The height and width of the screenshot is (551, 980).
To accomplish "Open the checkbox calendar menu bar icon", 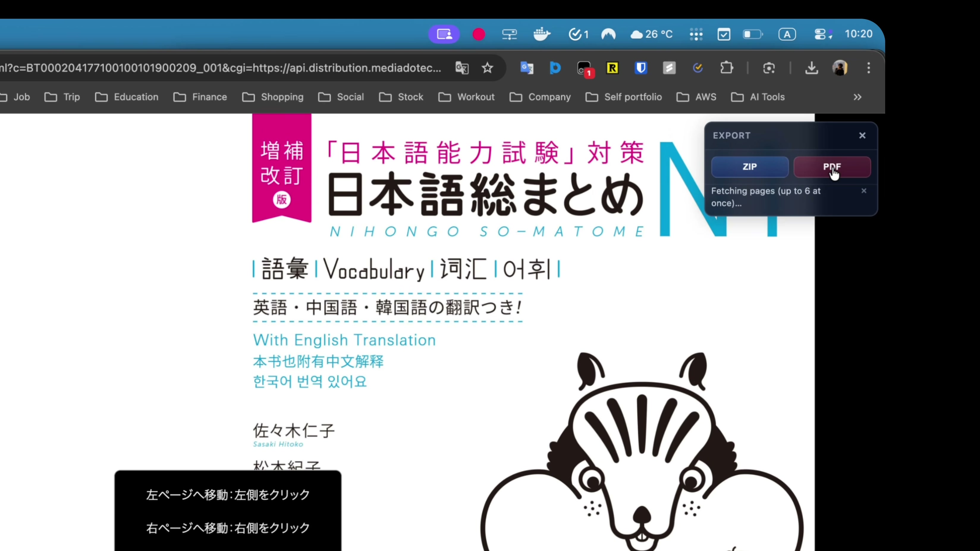I will pos(724,34).
